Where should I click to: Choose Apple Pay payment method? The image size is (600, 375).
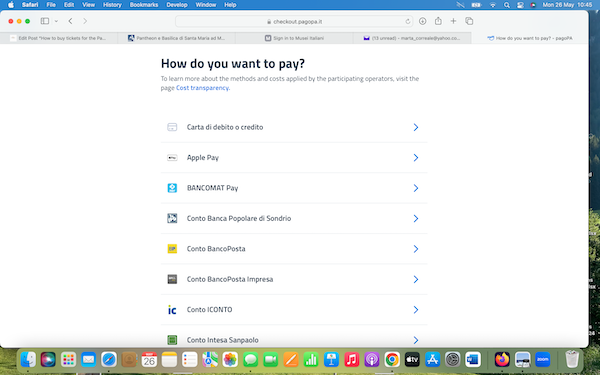(x=294, y=158)
